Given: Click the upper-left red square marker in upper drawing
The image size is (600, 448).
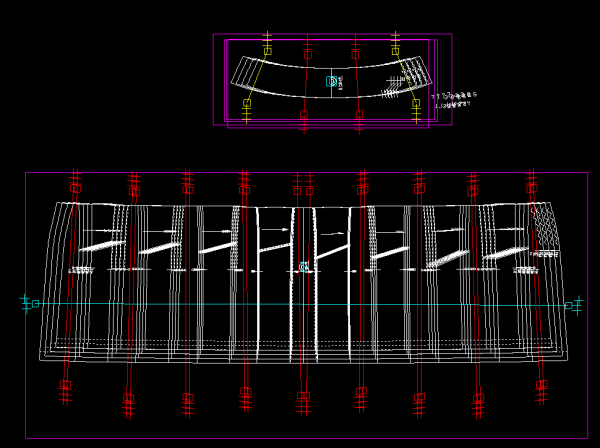Looking at the screenshot, I should (x=307, y=54).
